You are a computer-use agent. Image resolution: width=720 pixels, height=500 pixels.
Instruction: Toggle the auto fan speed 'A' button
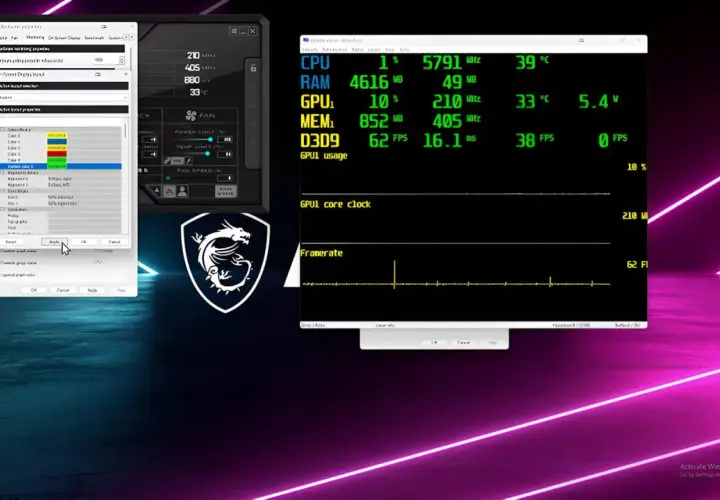[169, 191]
